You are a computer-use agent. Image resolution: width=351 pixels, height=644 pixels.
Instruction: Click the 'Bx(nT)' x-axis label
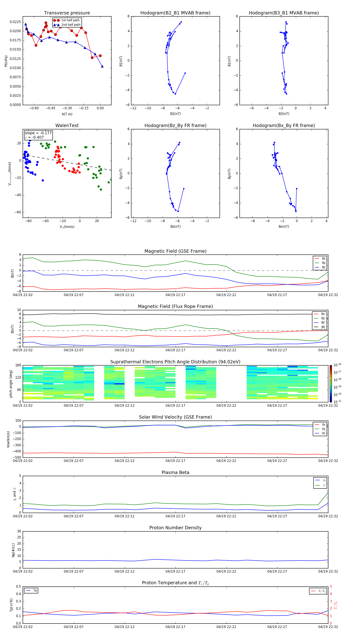[284, 227]
